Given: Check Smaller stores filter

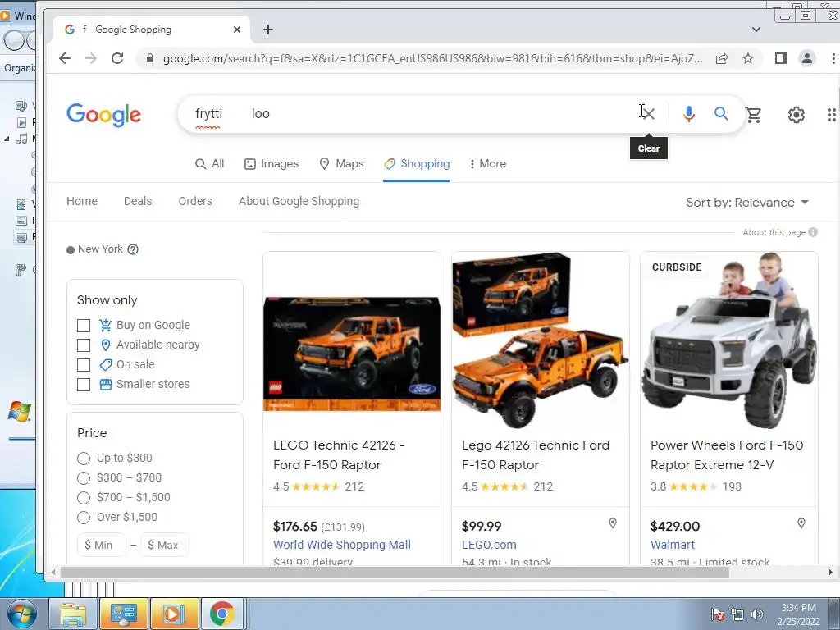Looking at the screenshot, I should [x=84, y=385].
